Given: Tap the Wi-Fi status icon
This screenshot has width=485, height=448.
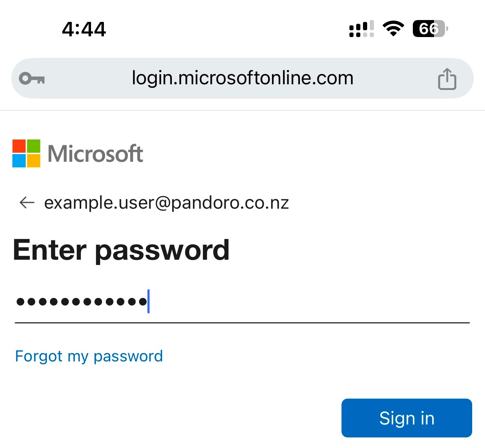Looking at the screenshot, I should [393, 29].
